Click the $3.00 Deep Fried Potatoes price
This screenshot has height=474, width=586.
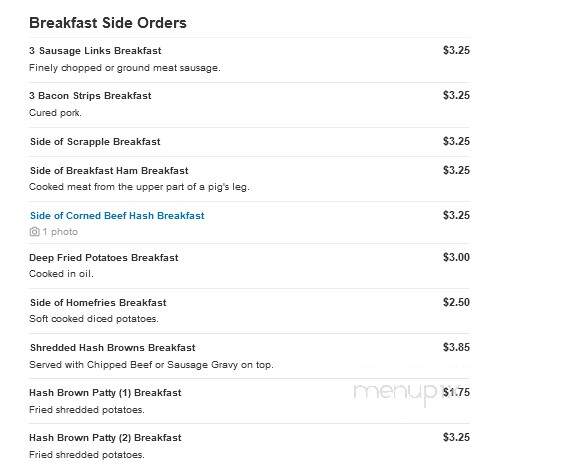point(456,257)
